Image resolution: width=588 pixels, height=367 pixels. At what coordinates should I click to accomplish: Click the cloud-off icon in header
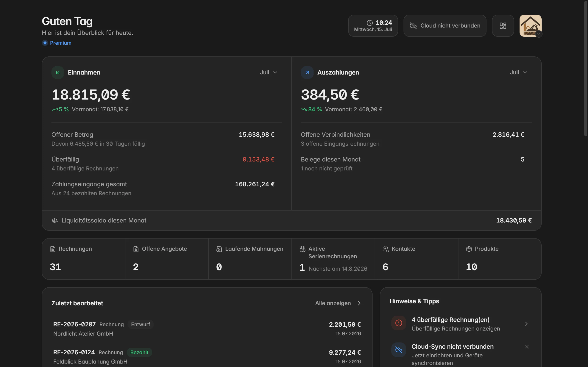coord(413,26)
